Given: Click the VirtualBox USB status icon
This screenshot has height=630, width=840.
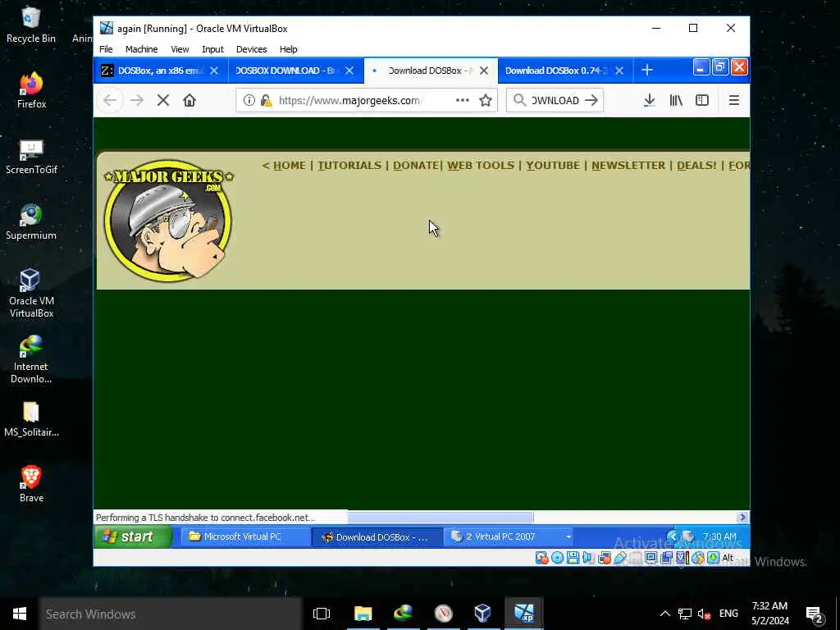Looking at the screenshot, I should point(620,558).
